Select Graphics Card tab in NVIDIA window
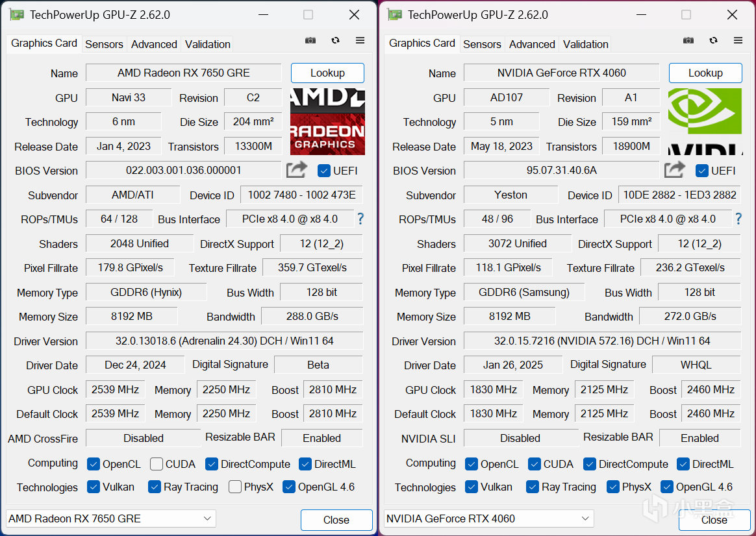This screenshot has height=536, width=756. [x=422, y=43]
